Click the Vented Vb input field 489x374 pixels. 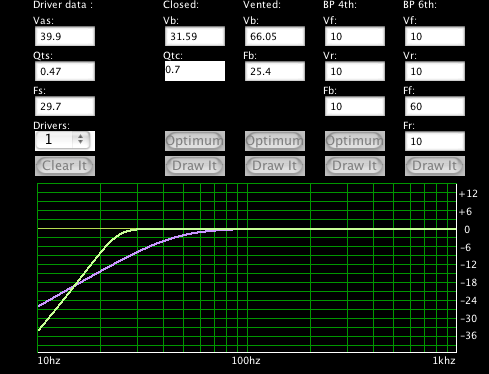tap(275, 36)
